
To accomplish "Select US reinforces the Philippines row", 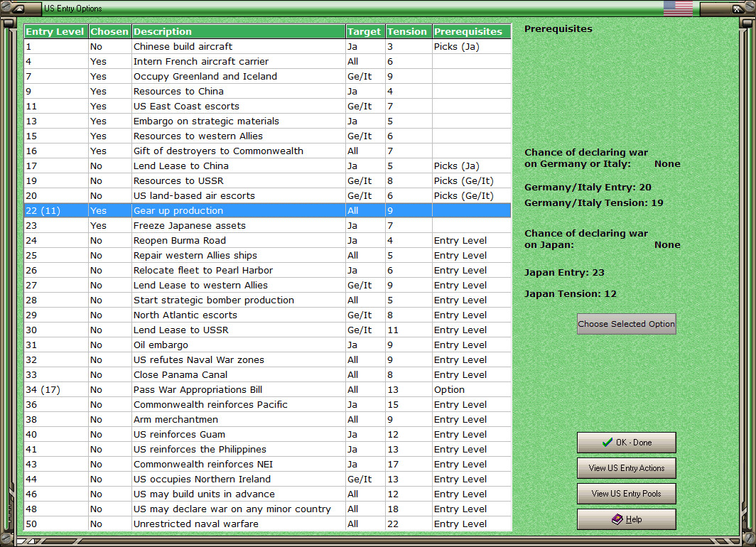I will [x=268, y=450].
